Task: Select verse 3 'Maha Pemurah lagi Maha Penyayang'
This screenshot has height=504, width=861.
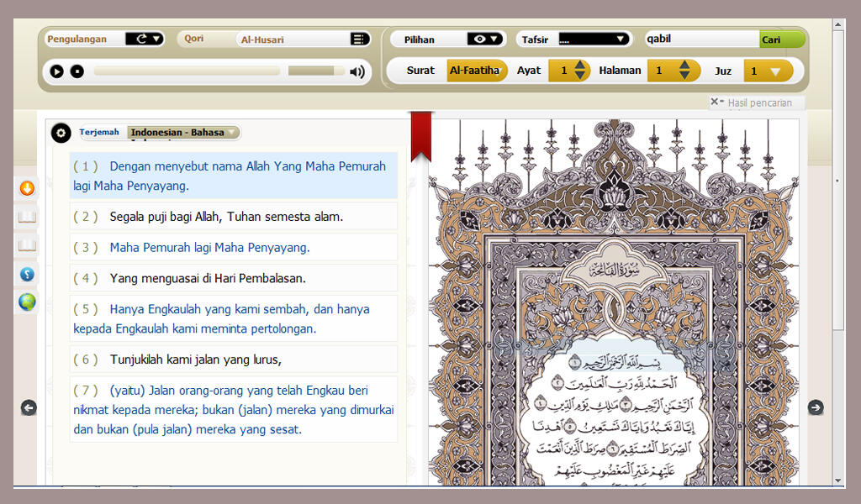Action: 234,247
